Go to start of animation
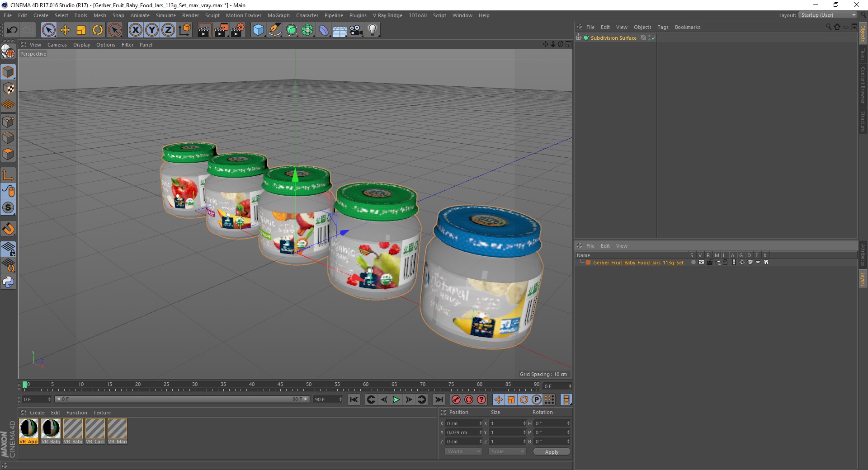The image size is (868, 470). (354, 399)
